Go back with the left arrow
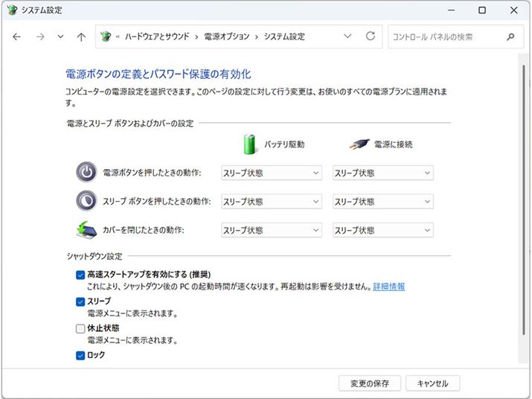Viewport: 532px width, 399px height. (16, 36)
